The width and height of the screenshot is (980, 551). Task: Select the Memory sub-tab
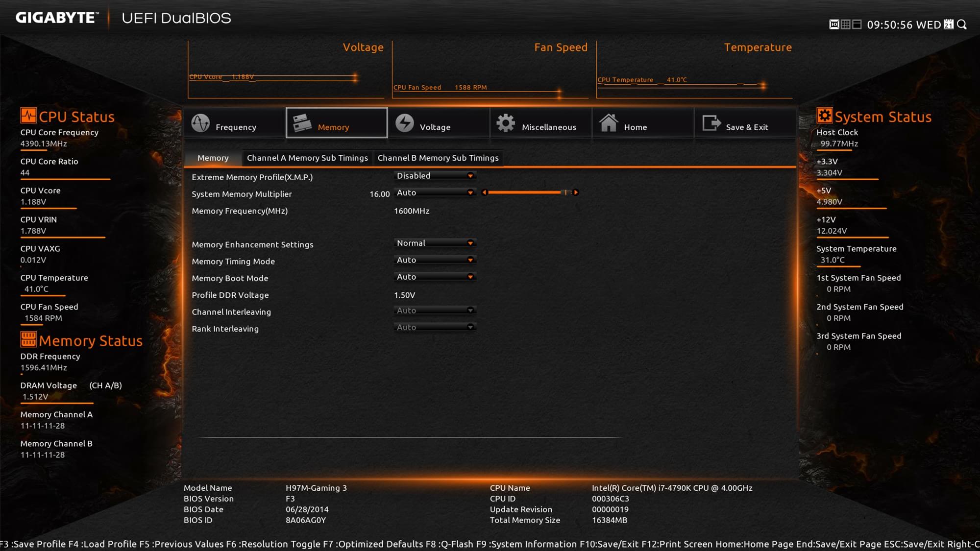coord(213,158)
